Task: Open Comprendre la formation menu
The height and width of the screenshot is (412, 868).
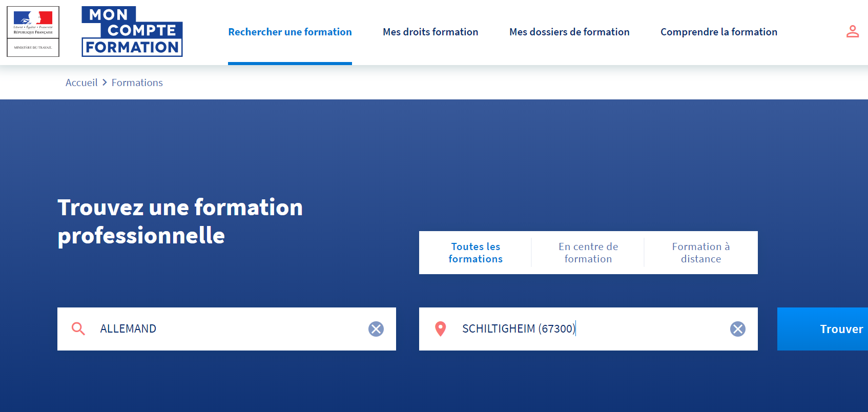Action: click(x=718, y=32)
